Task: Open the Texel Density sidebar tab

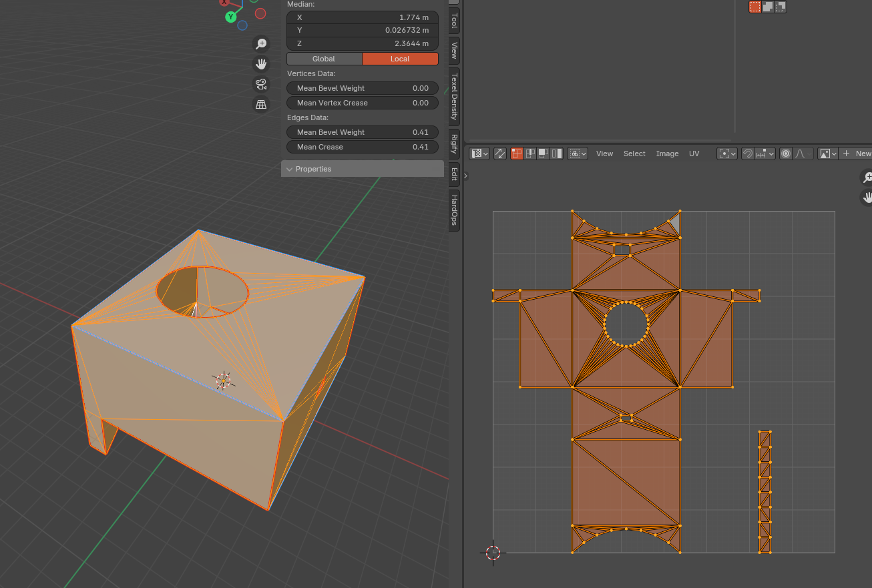Action: click(454, 96)
